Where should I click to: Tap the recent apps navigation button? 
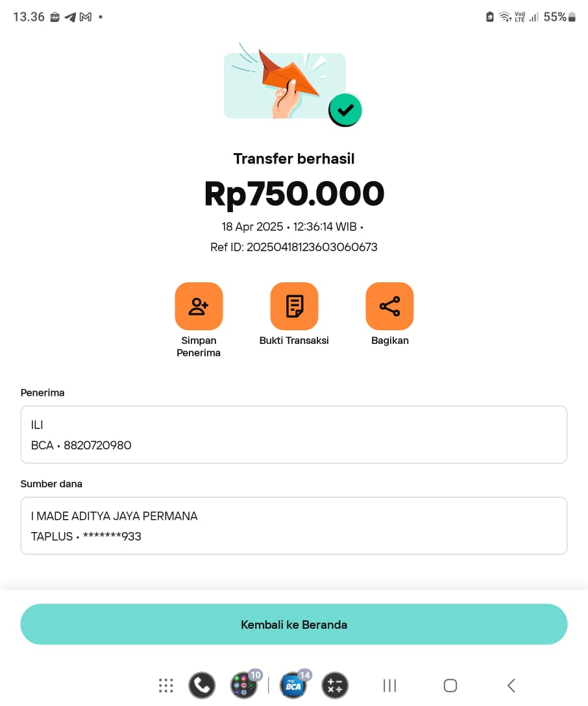(x=389, y=685)
